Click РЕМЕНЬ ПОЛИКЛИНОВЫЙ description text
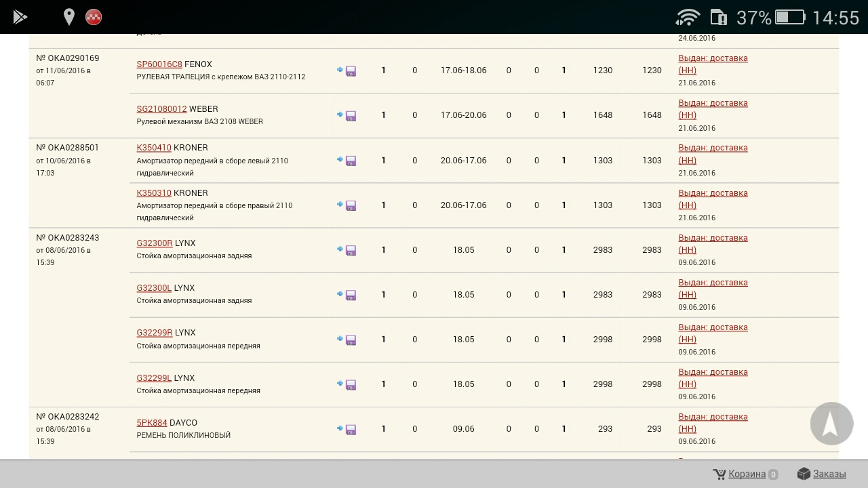The image size is (868, 488). [x=184, y=435]
